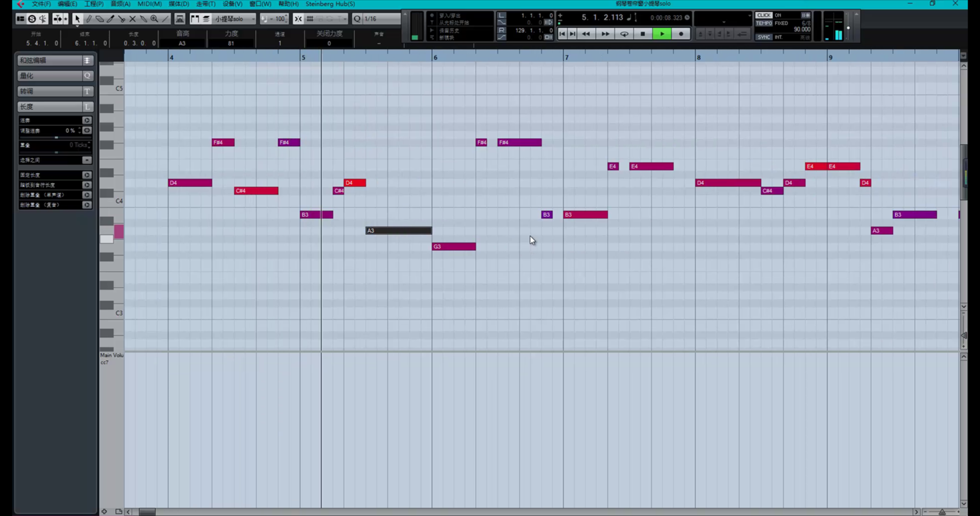Adjust the 调整连奏 legato slider

click(x=56, y=138)
